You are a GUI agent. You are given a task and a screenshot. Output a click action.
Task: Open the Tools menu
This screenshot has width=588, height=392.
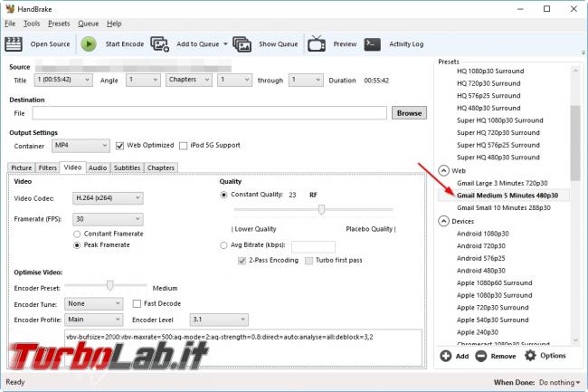[32, 24]
